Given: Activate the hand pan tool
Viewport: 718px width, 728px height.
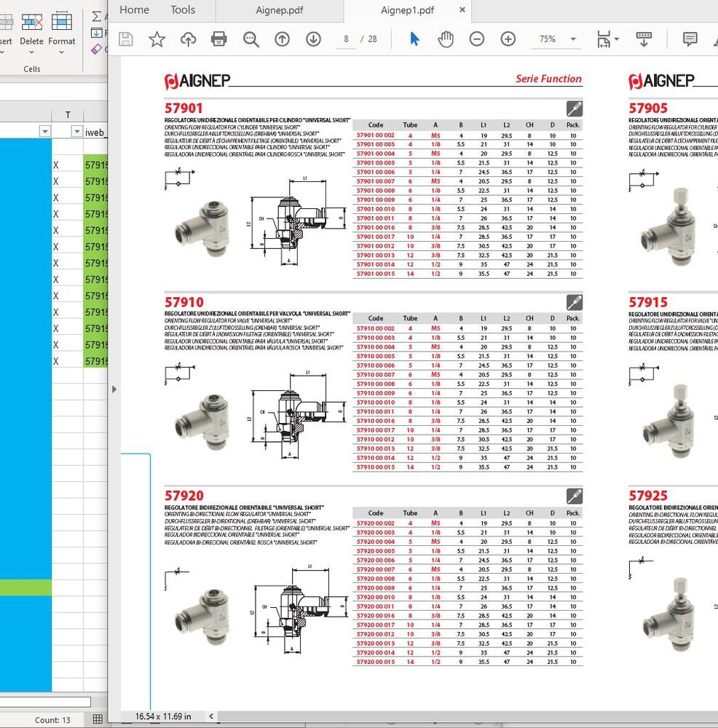Looking at the screenshot, I should [x=446, y=39].
